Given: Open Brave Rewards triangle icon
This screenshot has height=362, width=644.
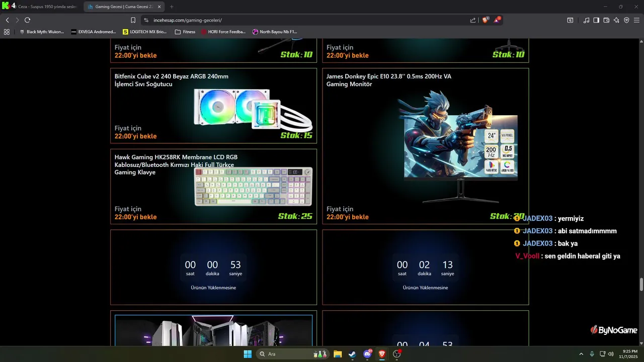Looking at the screenshot, I should pyautogui.click(x=497, y=20).
